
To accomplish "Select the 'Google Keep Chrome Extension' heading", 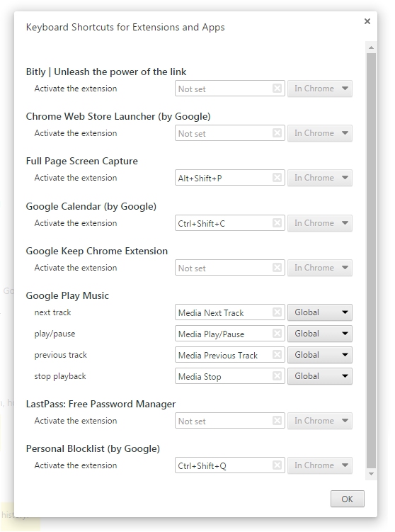I will [x=97, y=251].
